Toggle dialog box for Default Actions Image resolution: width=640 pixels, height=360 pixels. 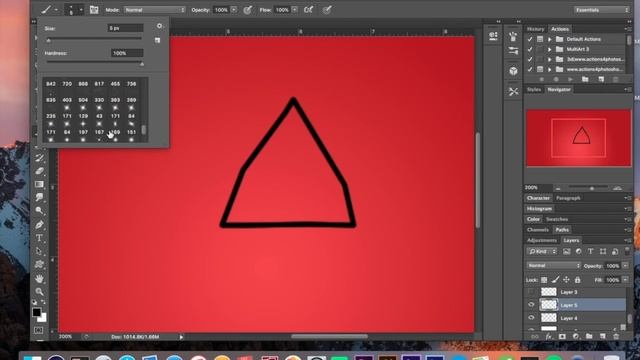click(x=540, y=39)
